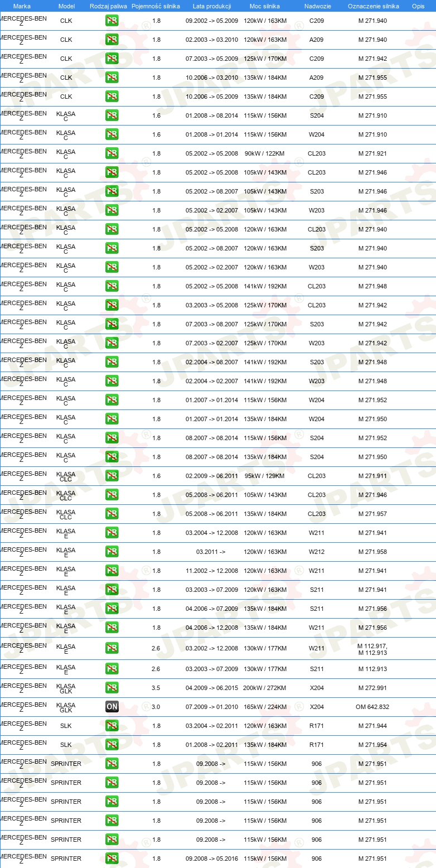The height and width of the screenshot is (868, 436).
Task: Select fuel icon in W212 row
Action: tap(112, 552)
